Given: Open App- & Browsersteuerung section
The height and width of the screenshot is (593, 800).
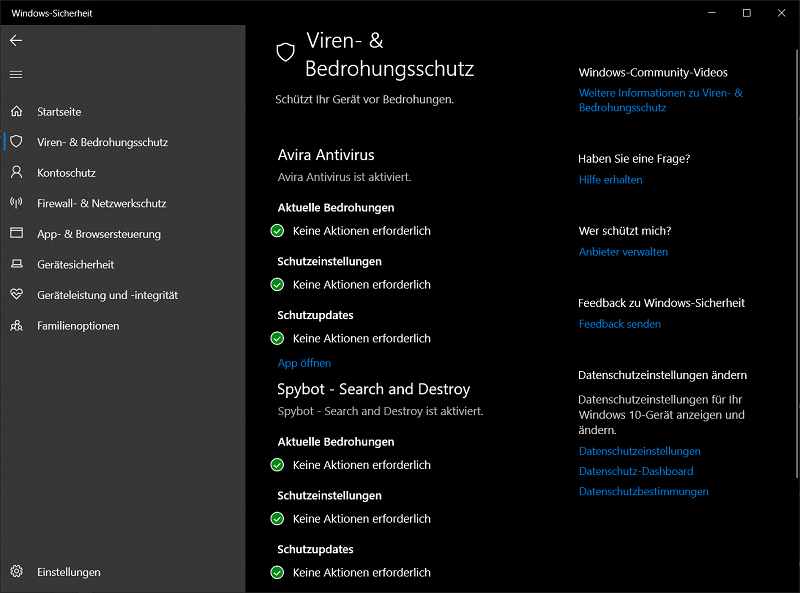Looking at the screenshot, I should click(122, 234).
